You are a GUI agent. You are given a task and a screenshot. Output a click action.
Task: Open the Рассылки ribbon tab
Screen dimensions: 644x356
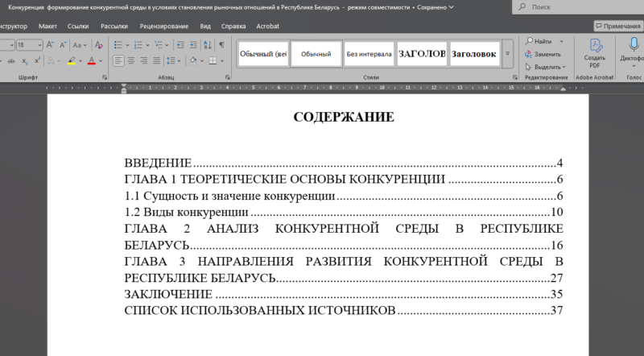[x=114, y=26]
